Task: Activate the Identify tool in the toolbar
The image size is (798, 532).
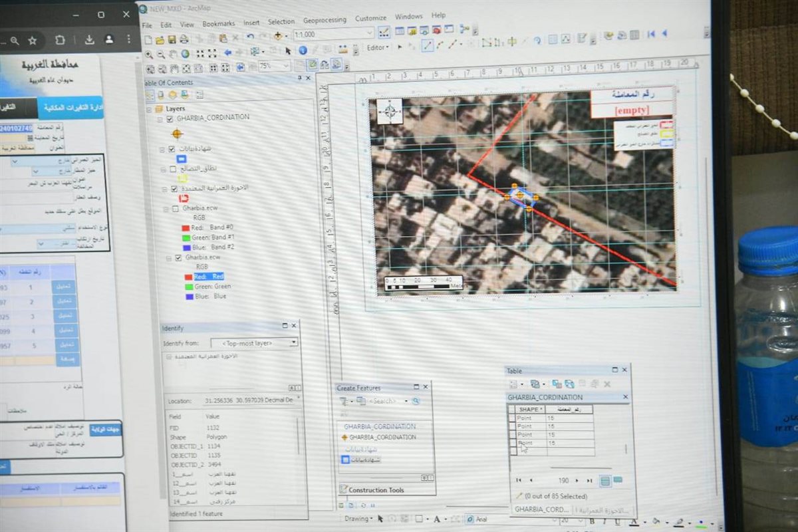Action: pyautogui.click(x=303, y=51)
